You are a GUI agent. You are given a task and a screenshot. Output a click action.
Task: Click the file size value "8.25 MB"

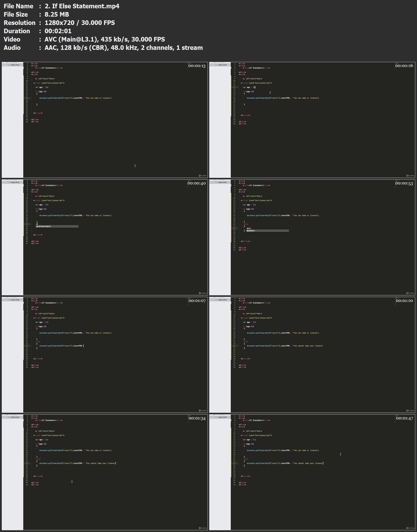(x=57, y=14)
